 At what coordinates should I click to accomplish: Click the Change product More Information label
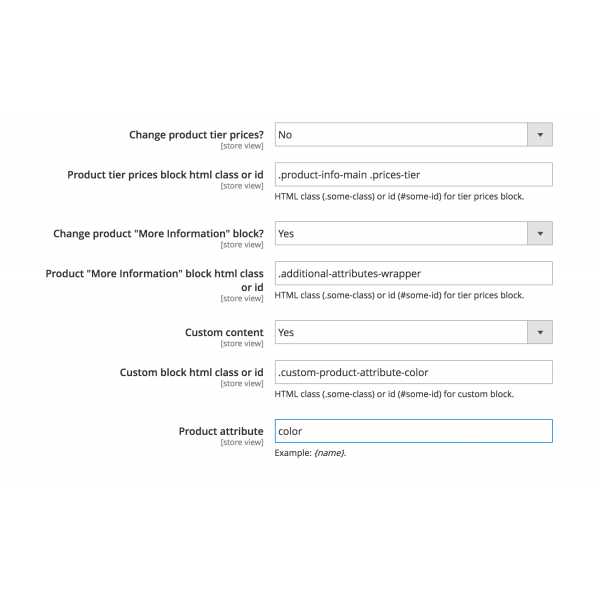click(x=158, y=233)
